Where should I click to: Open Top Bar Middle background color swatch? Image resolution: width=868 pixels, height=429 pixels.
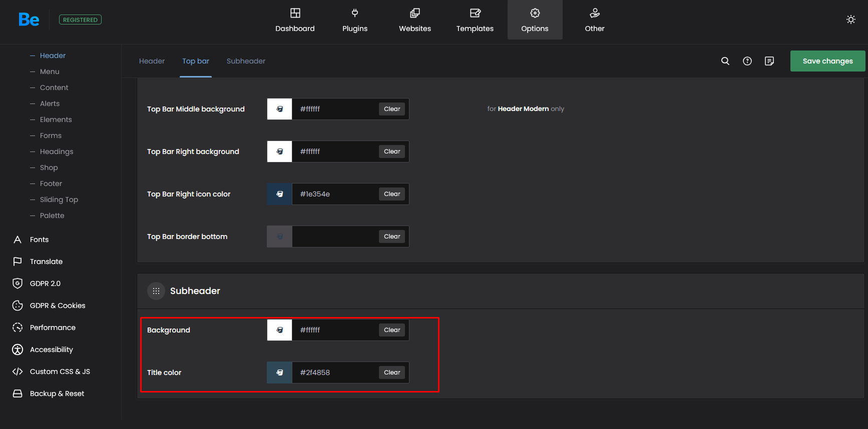279,109
